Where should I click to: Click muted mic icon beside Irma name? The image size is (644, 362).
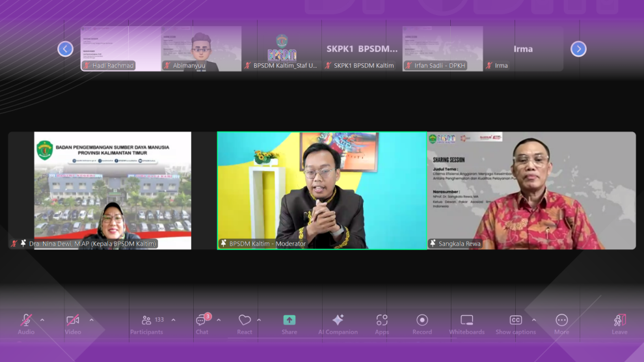click(489, 65)
